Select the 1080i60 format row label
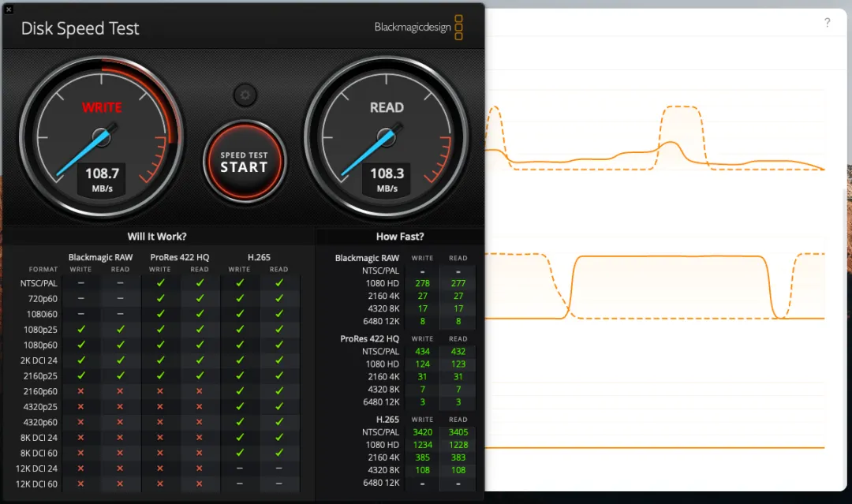 [42, 314]
